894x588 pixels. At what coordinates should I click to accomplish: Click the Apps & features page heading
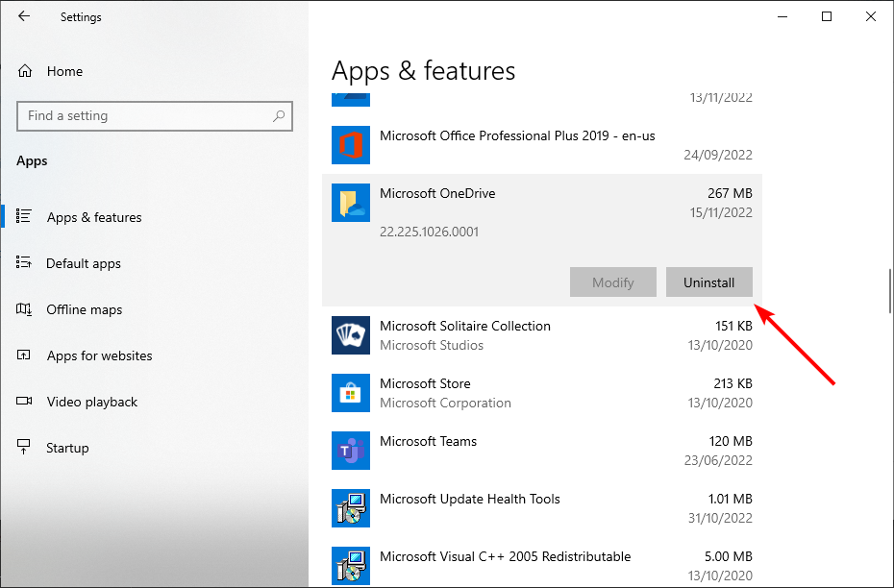pos(423,71)
